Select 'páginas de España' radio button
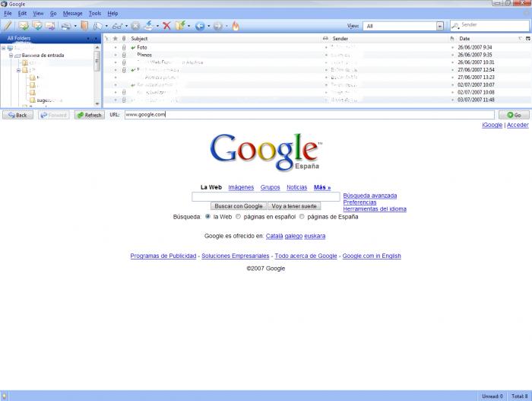Image resolution: width=532 pixels, height=401 pixels. tap(302, 216)
